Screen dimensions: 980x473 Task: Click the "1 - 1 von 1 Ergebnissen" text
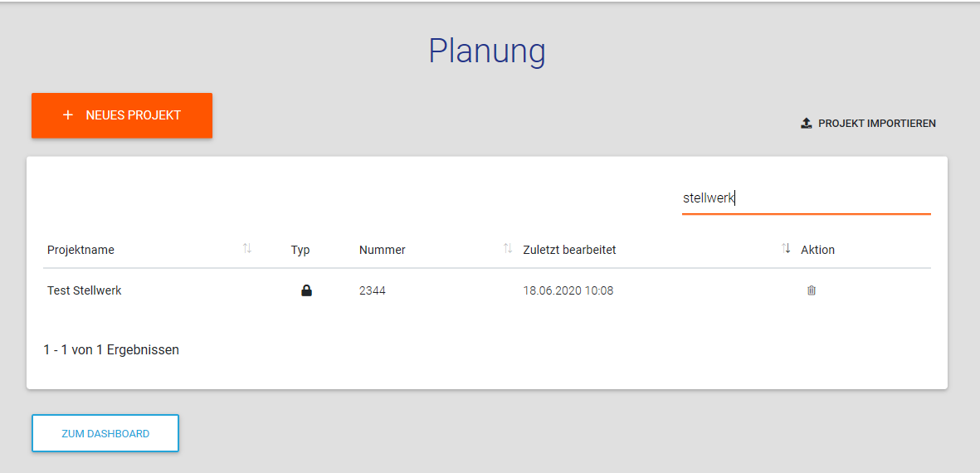coord(111,349)
